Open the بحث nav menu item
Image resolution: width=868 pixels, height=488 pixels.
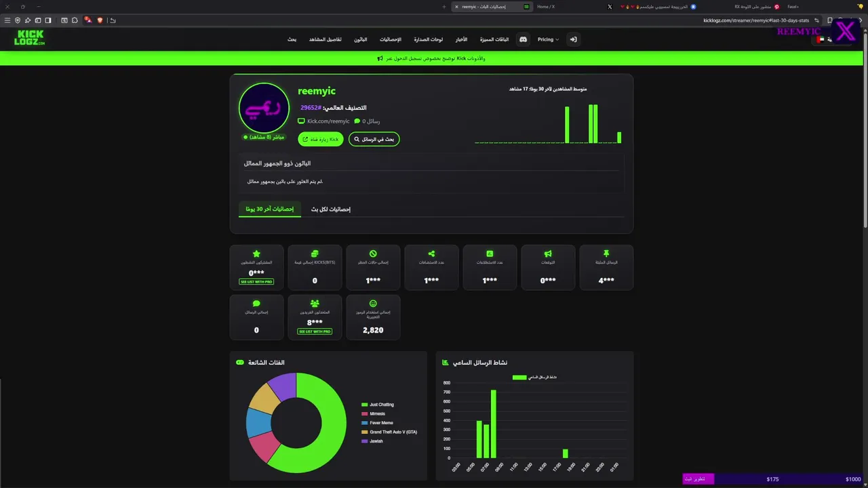click(x=292, y=39)
